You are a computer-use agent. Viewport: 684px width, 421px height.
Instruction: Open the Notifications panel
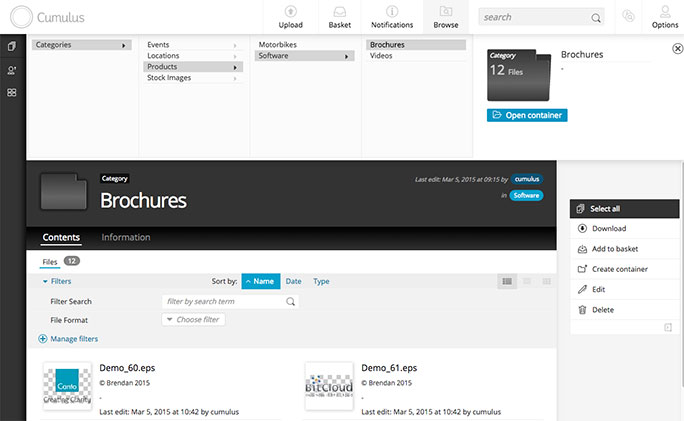pyautogui.click(x=392, y=16)
